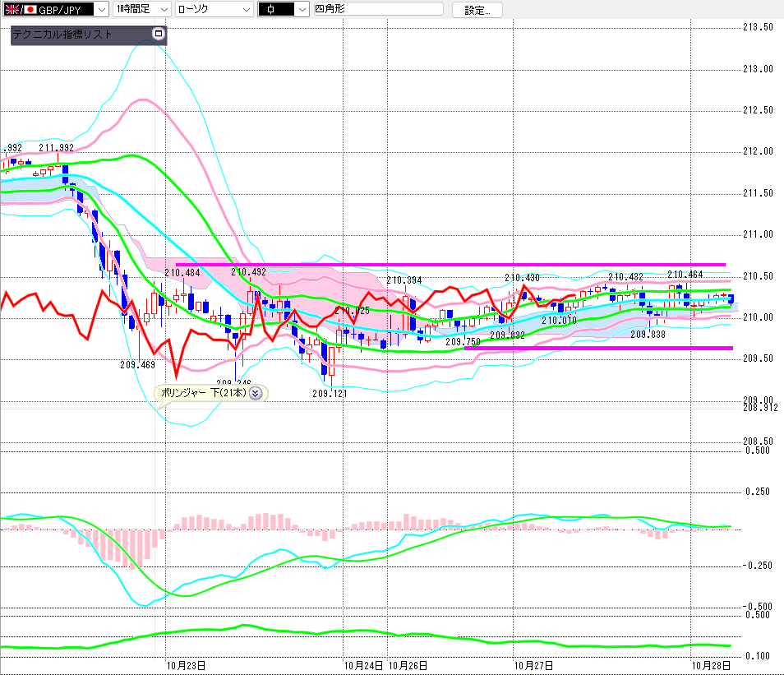Screen dimensions: 784x675
Task: Open the GBP/JPY currency pair dropdown
Action: pos(56,9)
